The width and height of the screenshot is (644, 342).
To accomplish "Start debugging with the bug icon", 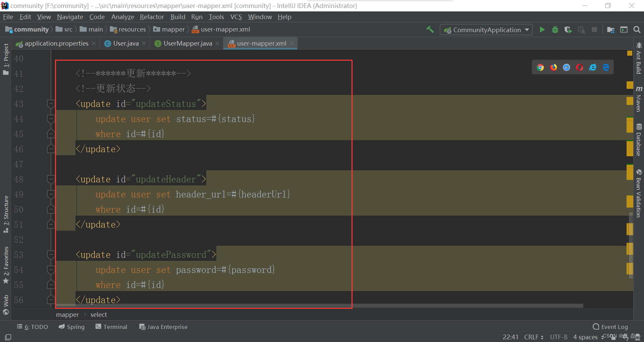I will [x=555, y=30].
